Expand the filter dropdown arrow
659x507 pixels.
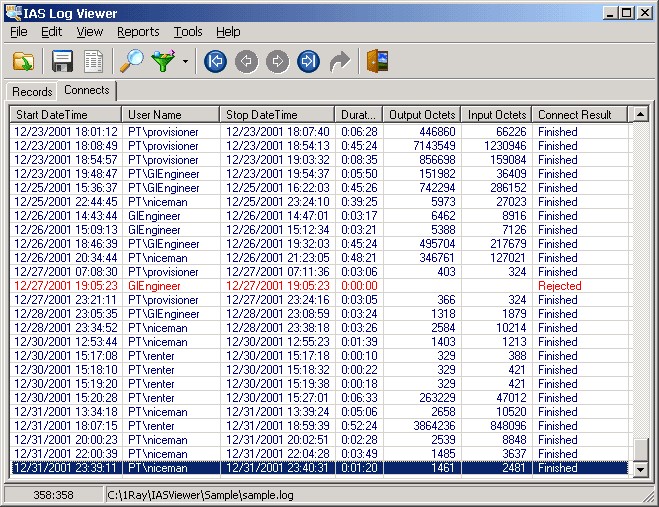pyautogui.click(x=185, y=61)
